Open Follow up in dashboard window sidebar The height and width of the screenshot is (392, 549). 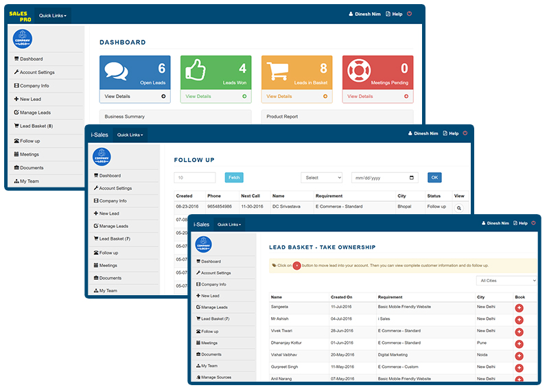pos(27,141)
